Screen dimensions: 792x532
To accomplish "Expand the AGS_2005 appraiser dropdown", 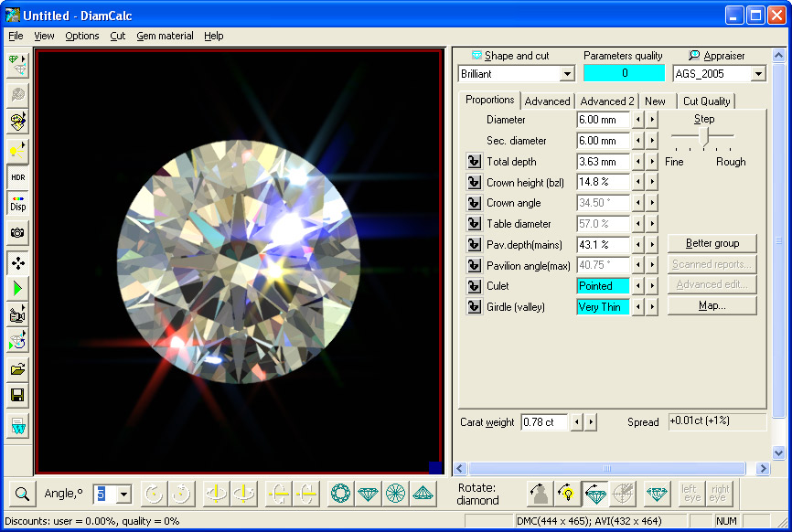I will click(758, 74).
